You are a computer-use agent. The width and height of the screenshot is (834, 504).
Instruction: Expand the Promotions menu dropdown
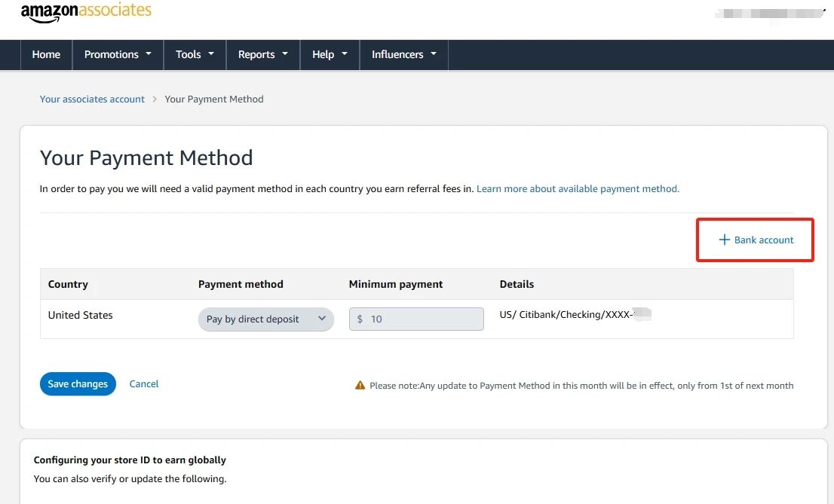(118, 54)
